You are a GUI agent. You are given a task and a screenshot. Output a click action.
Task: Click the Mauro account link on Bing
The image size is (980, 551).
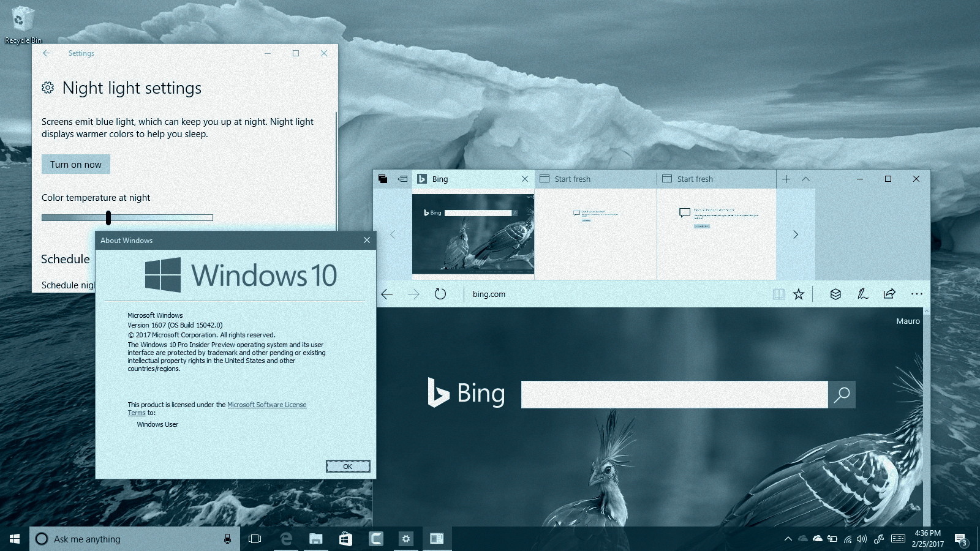[x=908, y=321]
